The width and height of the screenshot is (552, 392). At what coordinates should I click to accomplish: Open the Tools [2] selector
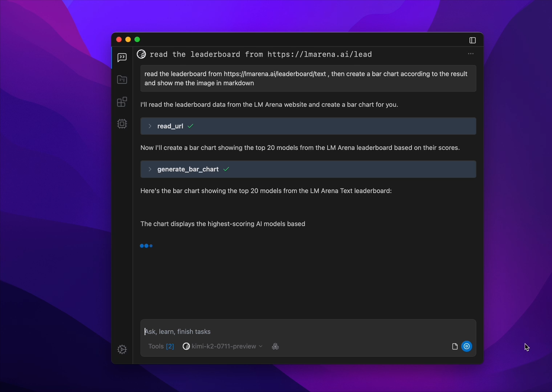coord(161,346)
